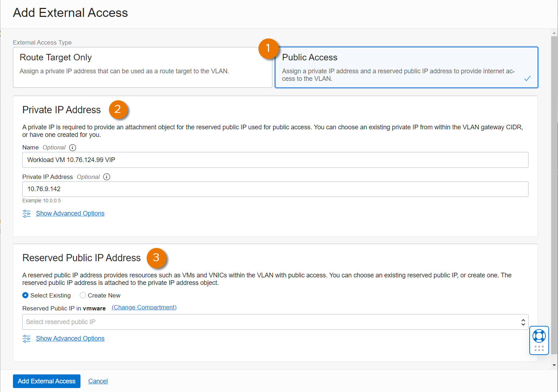Screen dimensions: 558x392
Task: Click the orange step 1 marker
Action: (x=268, y=48)
